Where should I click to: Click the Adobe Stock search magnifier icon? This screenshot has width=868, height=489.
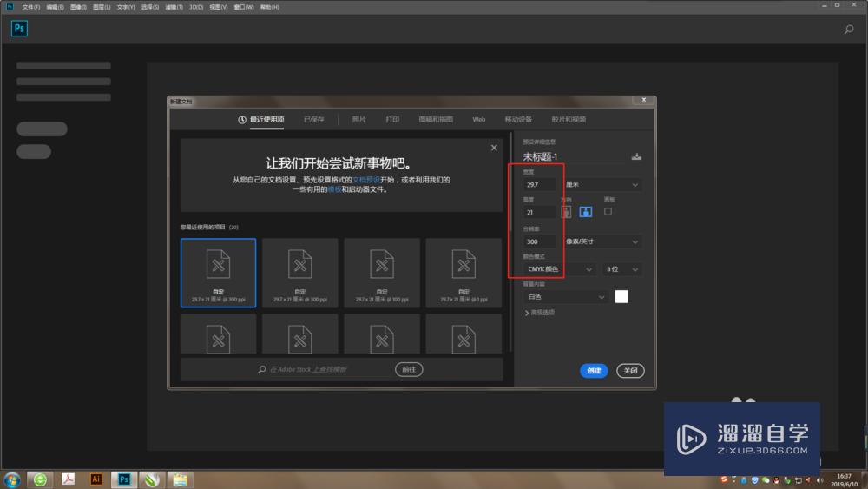coord(262,369)
